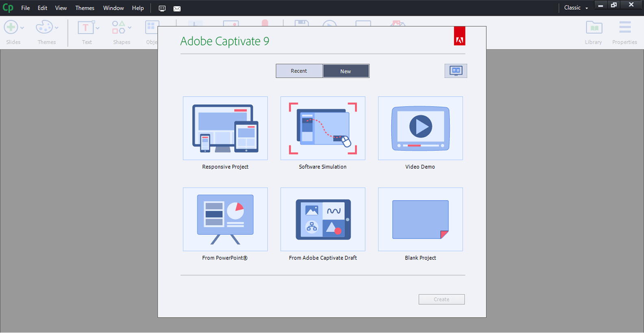Select the Software Simulation thumbnail
The width and height of the screenshot is (644, 333).
(323, 128)
